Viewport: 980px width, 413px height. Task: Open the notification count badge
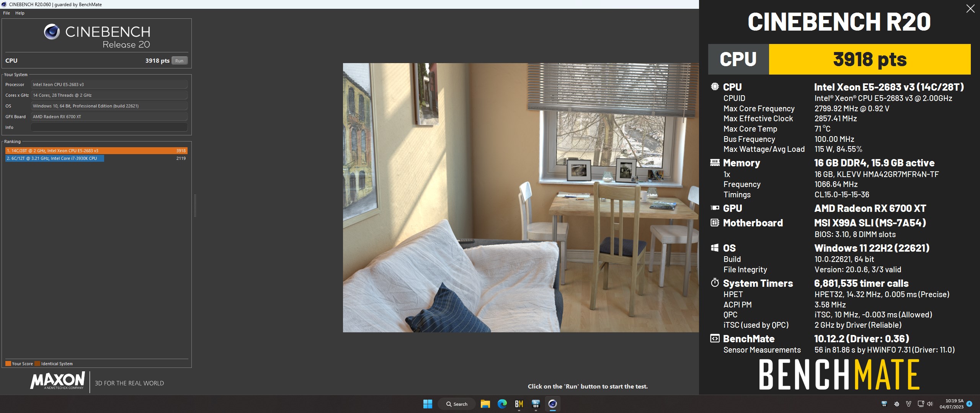969,404
